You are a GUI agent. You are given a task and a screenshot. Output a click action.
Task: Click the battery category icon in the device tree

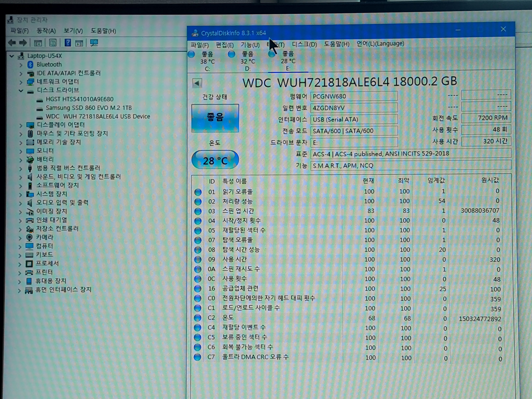coord(30,159)
